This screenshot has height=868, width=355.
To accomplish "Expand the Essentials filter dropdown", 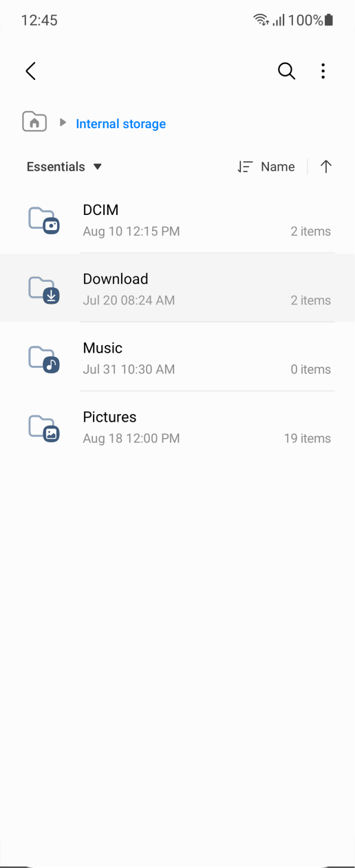I will 64,167.
